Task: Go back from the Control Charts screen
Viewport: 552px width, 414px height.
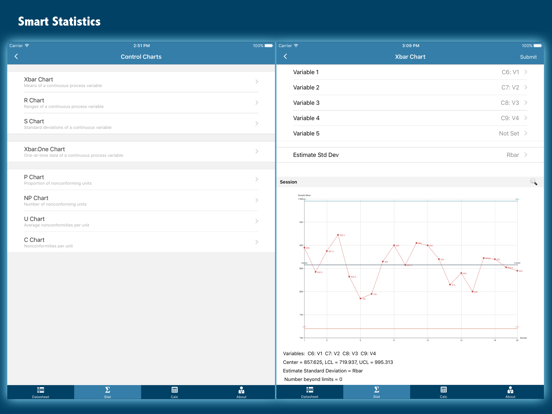Action: pos(16,56)
